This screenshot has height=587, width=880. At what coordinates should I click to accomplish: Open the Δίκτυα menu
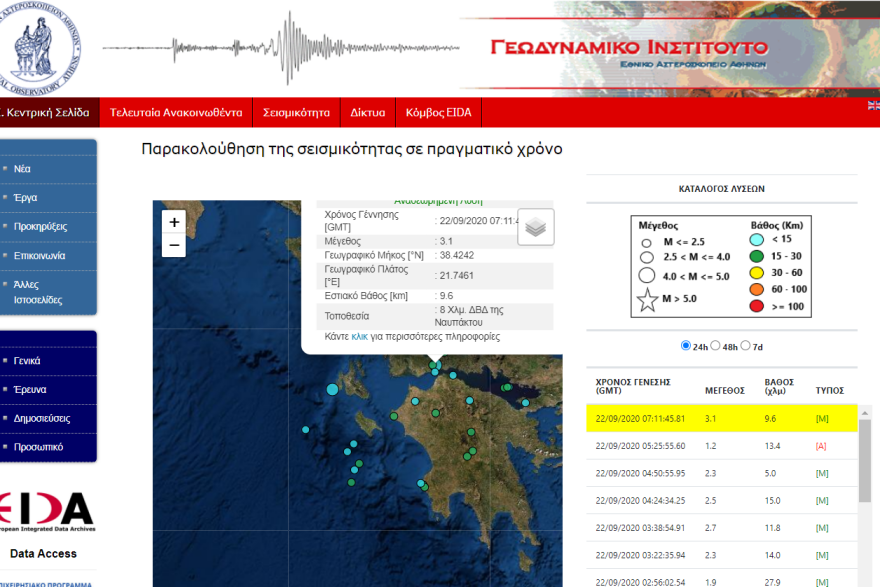pyautogui.click(x=367, y=113)
